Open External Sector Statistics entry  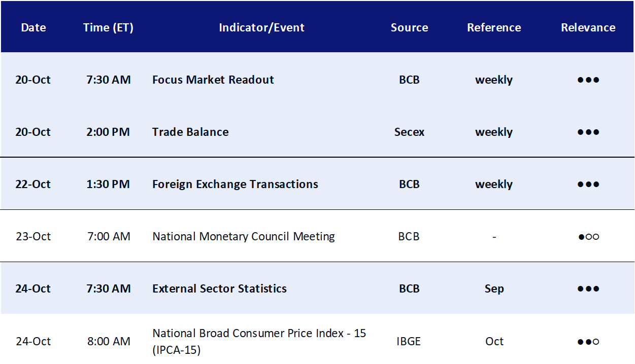point(219,288)
